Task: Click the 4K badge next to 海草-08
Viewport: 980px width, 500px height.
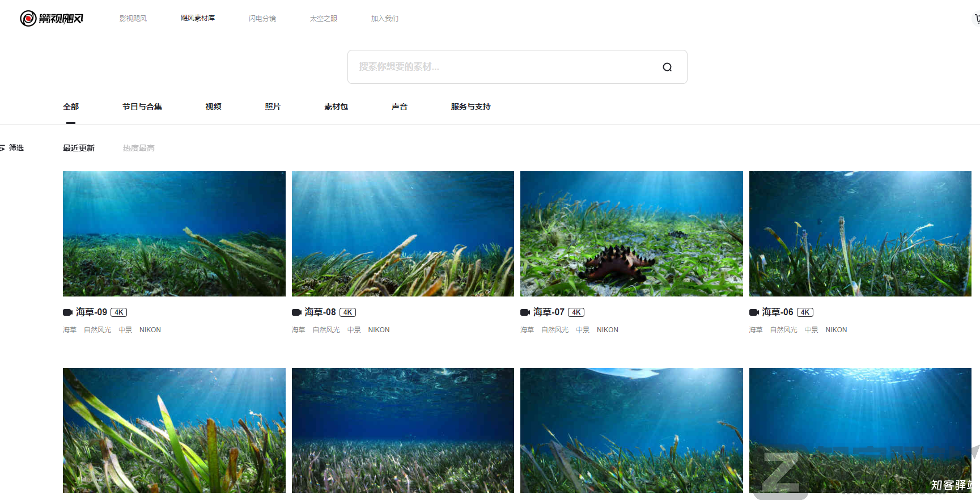Action: (x=347, y=312)
